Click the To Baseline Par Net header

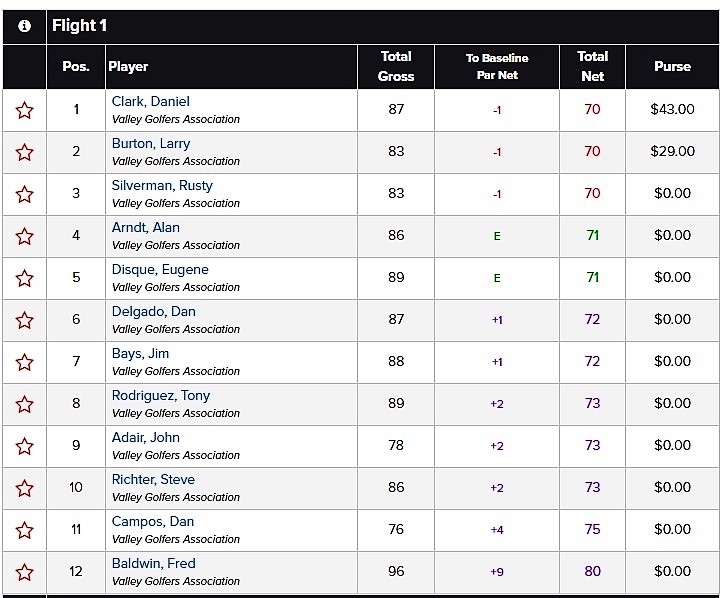(x=497, y=66)
